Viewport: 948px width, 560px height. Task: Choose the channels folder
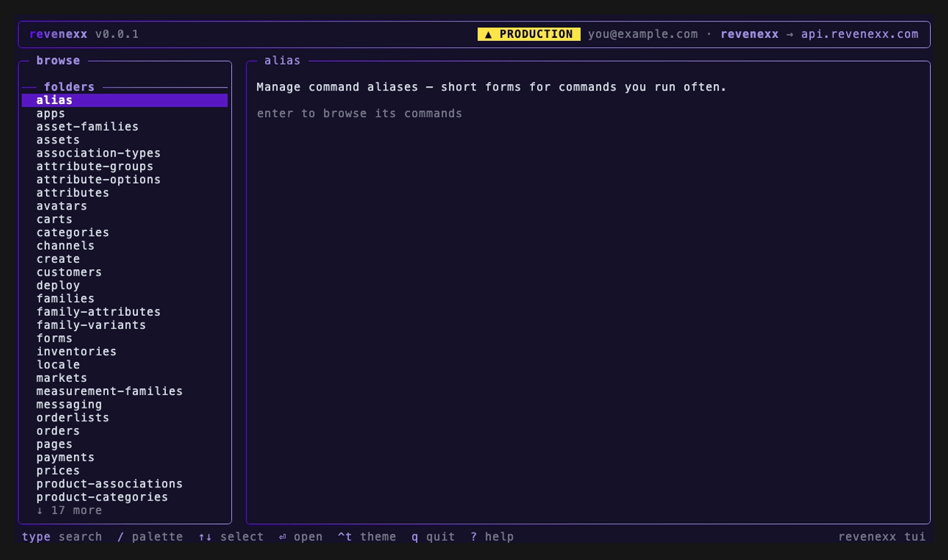pyautogui.click(x=124, y=246)
